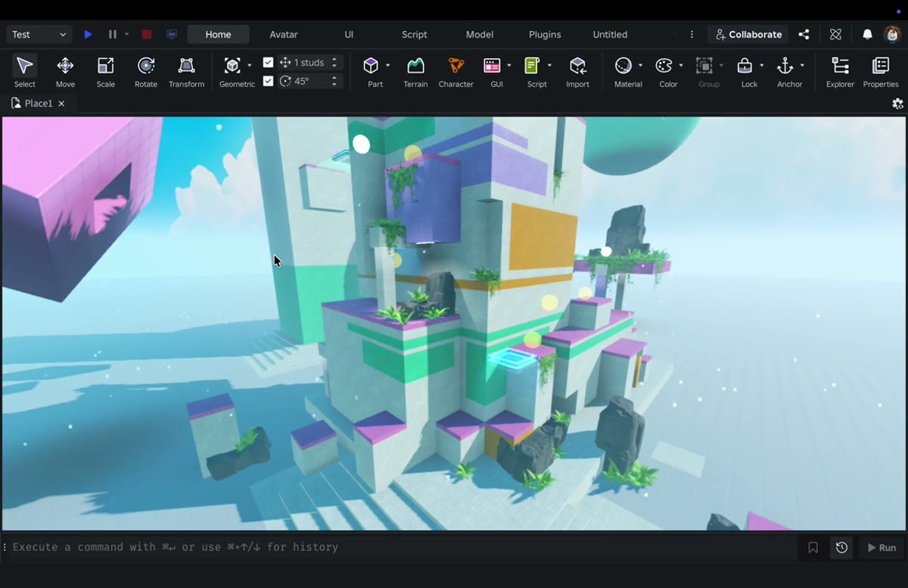
Task: Click the device emulator monitor icon
Action: (x=172, y=34)
